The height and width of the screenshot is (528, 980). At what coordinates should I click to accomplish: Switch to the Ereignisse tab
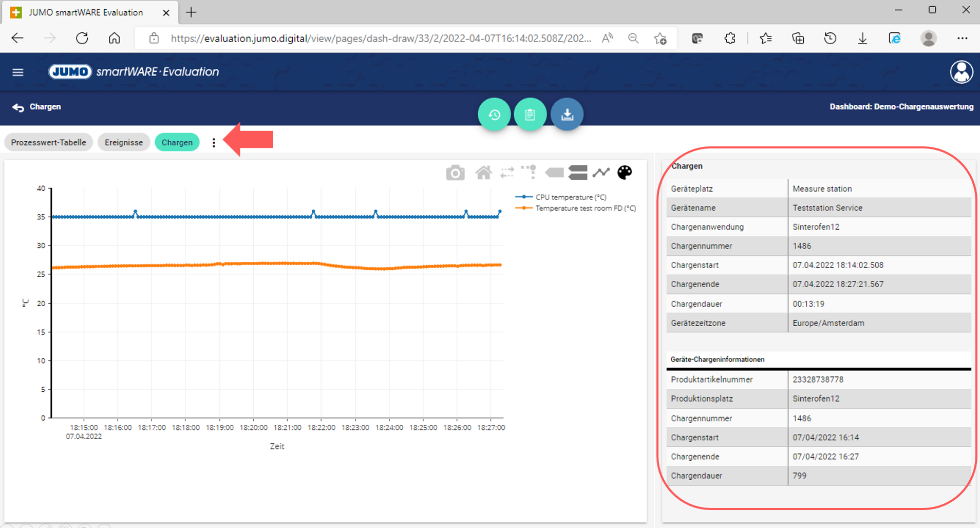point(124,143)
